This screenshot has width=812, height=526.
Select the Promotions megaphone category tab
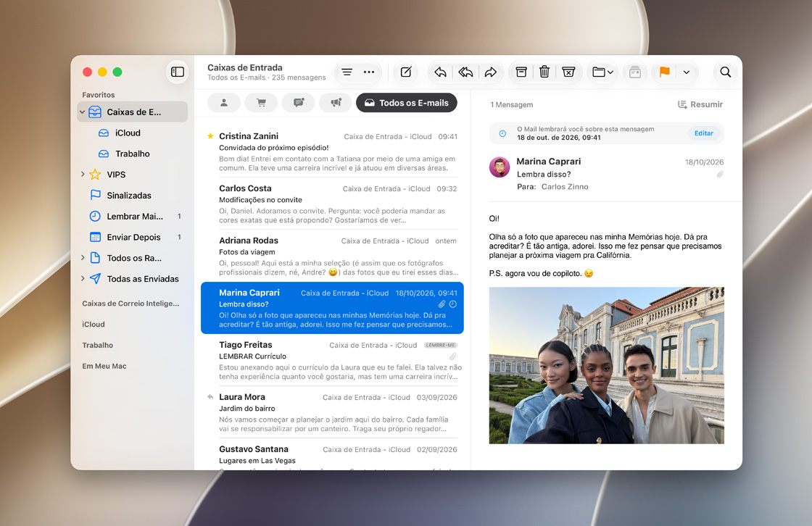(x=336, y=102)
